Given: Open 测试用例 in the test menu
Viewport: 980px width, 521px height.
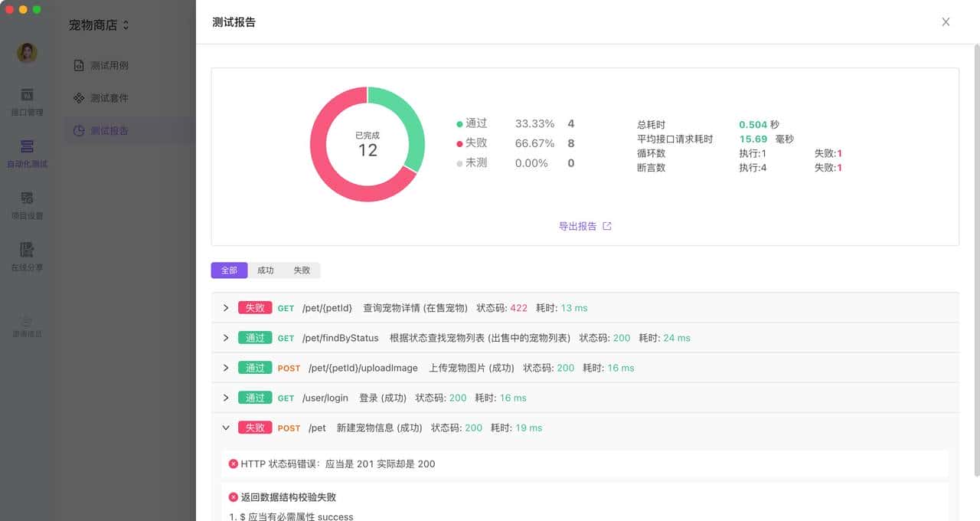Looking at the screenshot, I should pyautogui.click(x=106, y=65).
